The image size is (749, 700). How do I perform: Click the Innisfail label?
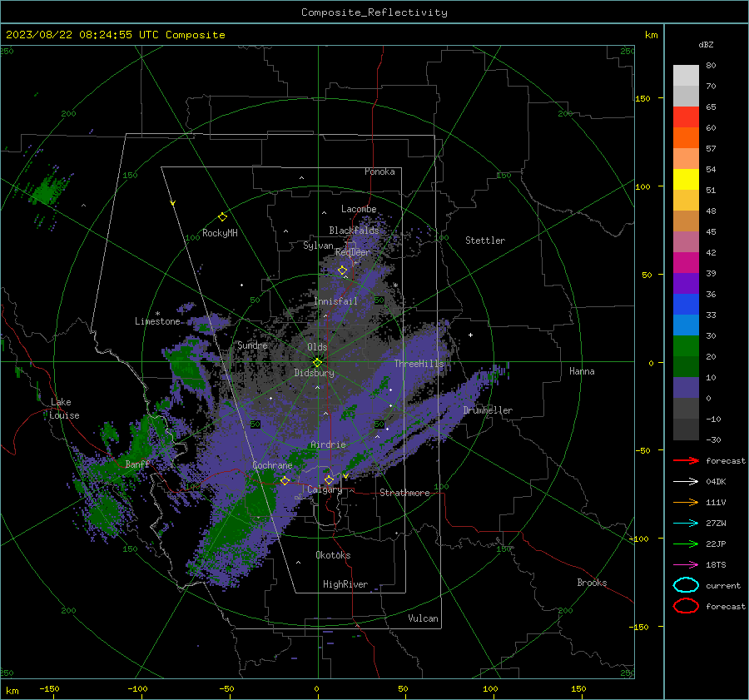click(x=335, y=301)
